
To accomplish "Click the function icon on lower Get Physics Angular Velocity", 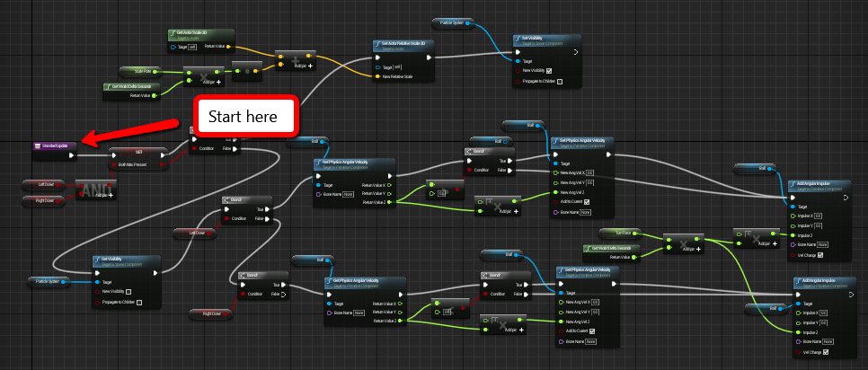I will coord(330,282).
